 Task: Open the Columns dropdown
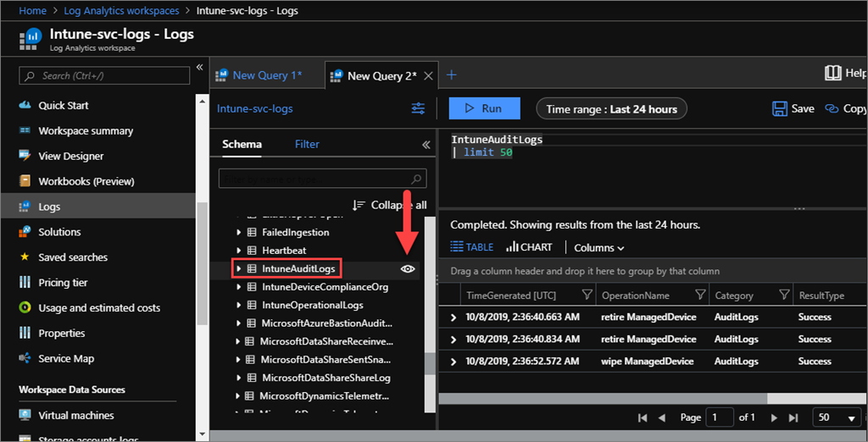click(599, 248)
